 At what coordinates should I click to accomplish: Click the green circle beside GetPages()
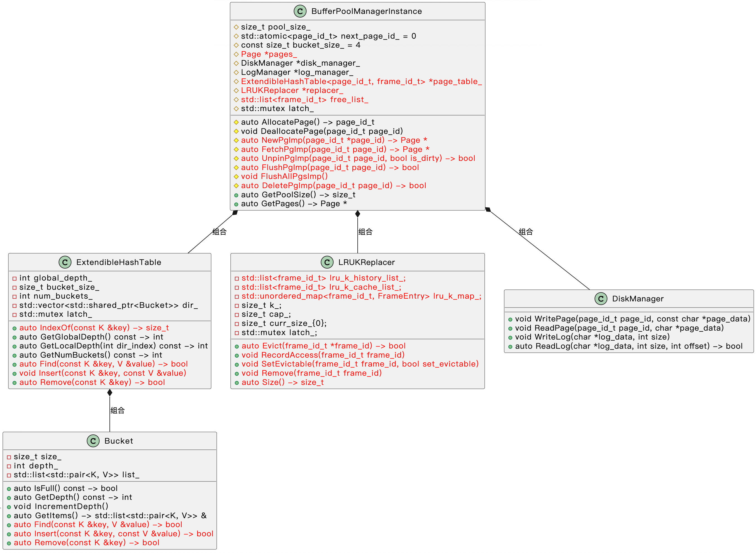point(236,204)
